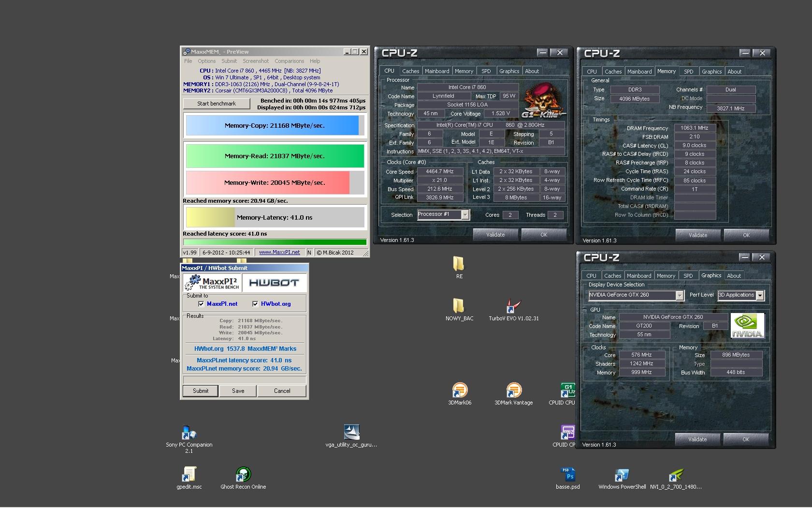The width and height of the screenshot is (812, 508).
Task: Click the DRAM Frequency 1063.1 MHz value
Action: click(x=695, y=128)
